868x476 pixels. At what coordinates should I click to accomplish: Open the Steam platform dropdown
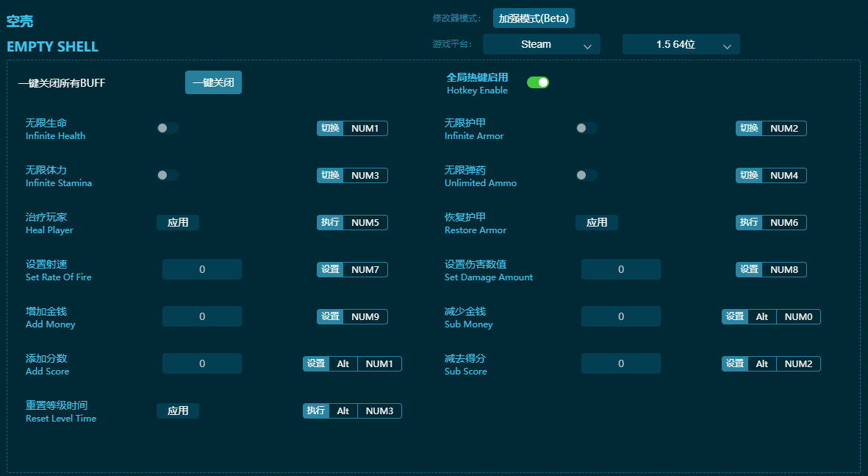click(542, 44)
